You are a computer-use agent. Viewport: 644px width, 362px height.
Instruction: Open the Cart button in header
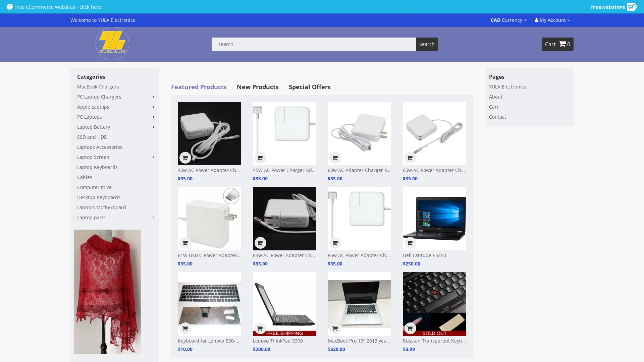tap(557, 44)
